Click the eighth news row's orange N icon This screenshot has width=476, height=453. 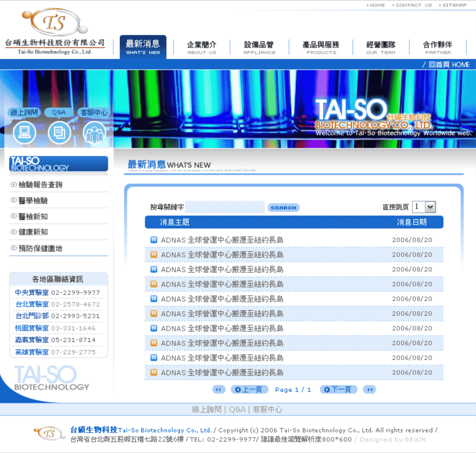click(154, 343)
